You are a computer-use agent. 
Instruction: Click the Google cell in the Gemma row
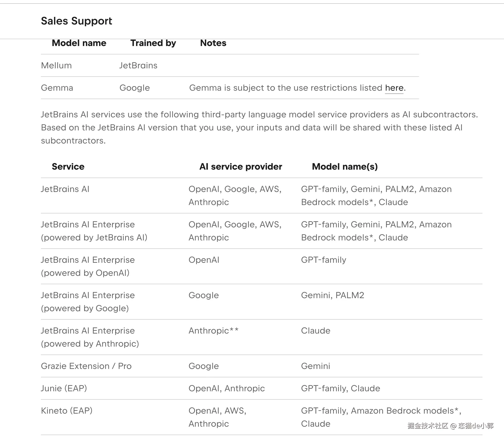pyautogui.click(x=135, y=88)
